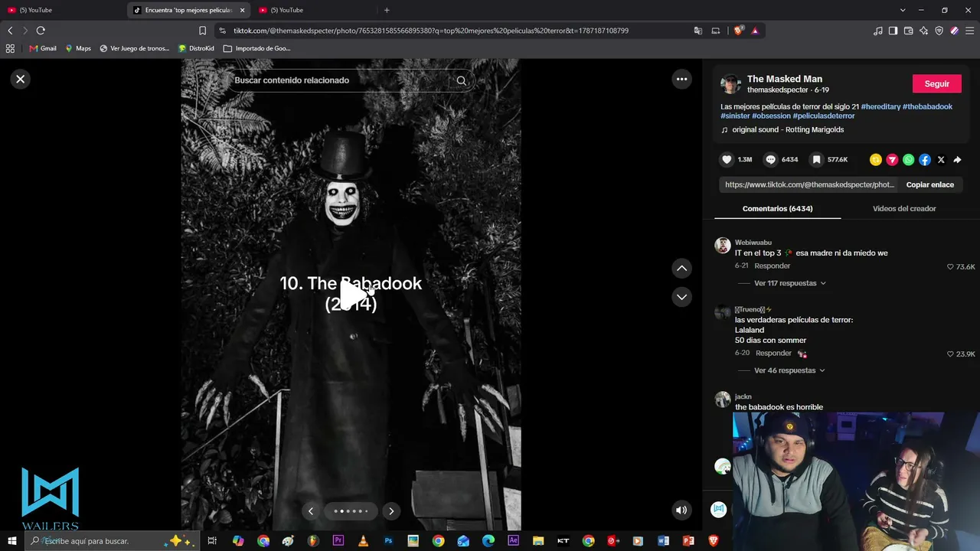
Task: Bookmark this page in the address bar
Action: [x=202, y=31]
